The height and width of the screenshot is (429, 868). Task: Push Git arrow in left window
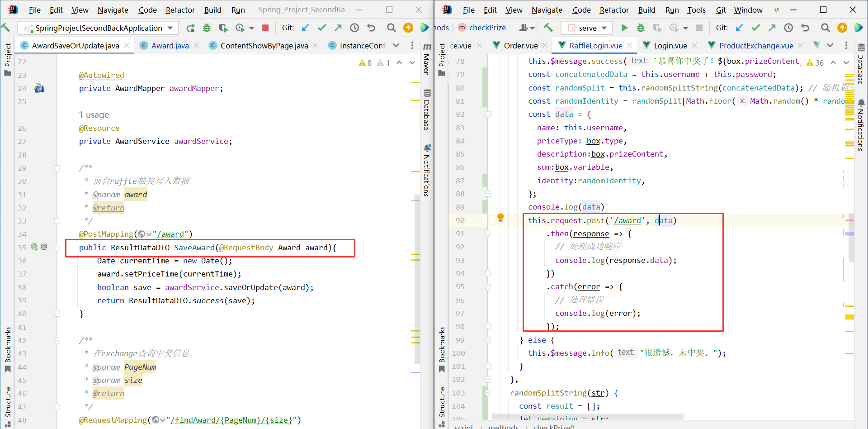pyautogui.click(x=338, y=28)
